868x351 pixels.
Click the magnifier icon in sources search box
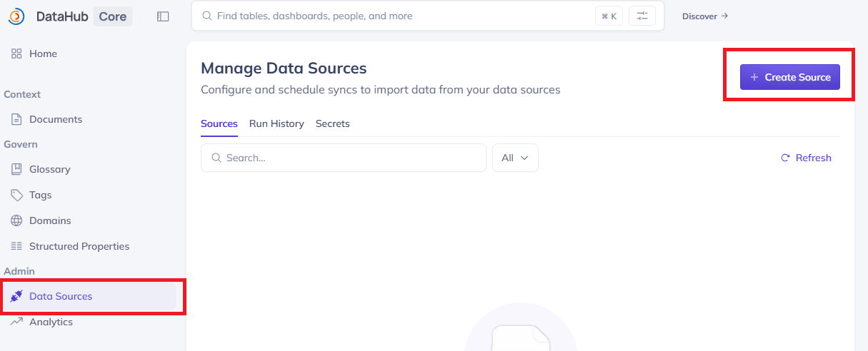(x=216, y=158)
